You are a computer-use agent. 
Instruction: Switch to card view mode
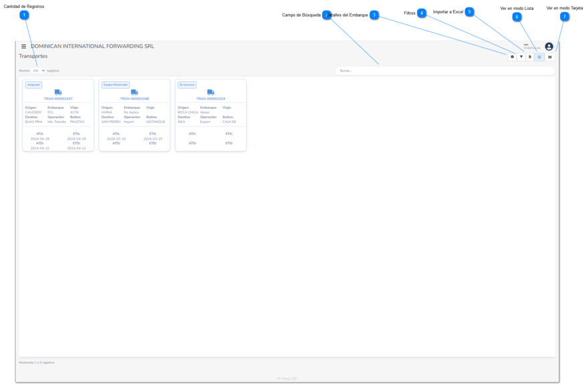[x=550, y=57]
